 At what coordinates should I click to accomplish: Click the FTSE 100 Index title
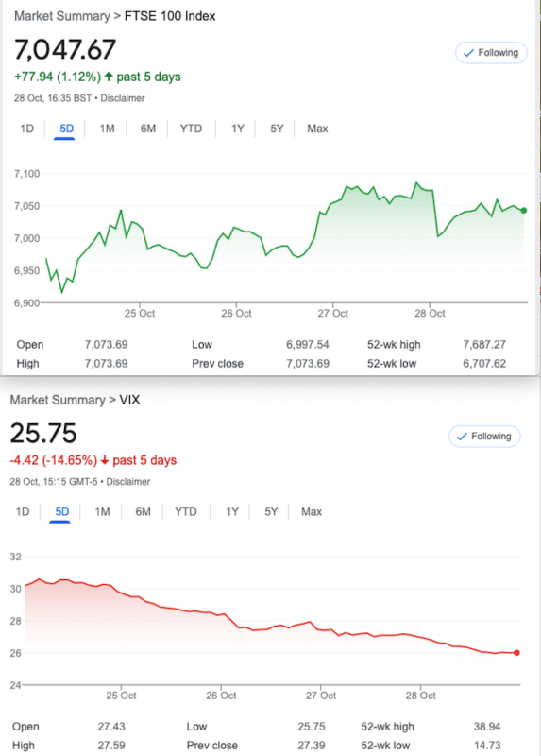pos(170,16)
